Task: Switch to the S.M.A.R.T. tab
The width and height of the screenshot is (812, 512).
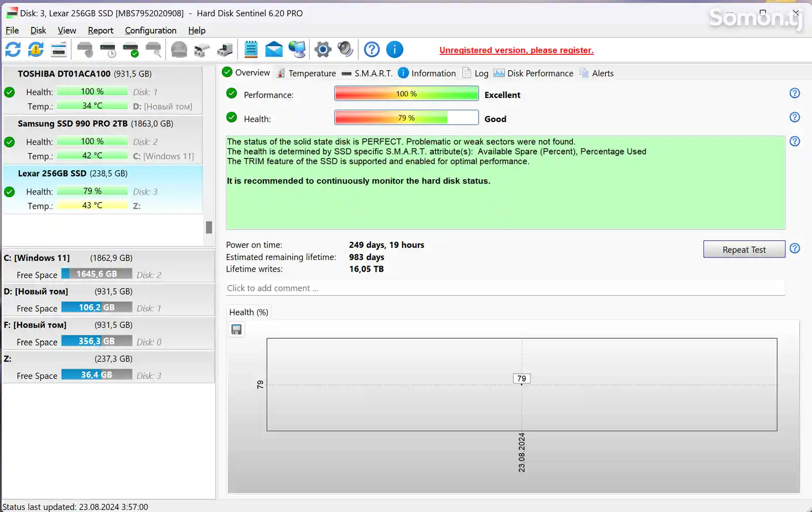Action: 367,73
